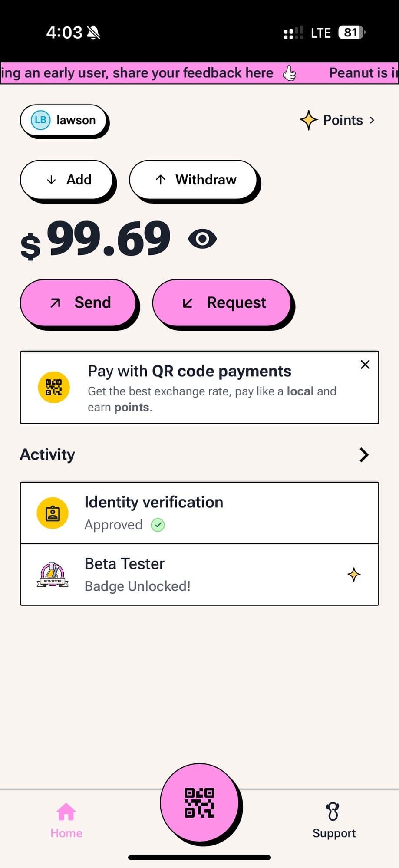Tap the LB avatar circle
The height and width of the screenshot is (868, 399).
point(40,120)
